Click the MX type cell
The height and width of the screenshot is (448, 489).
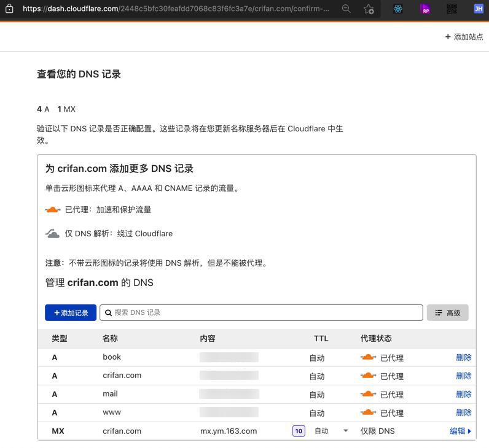coord(58,431)
